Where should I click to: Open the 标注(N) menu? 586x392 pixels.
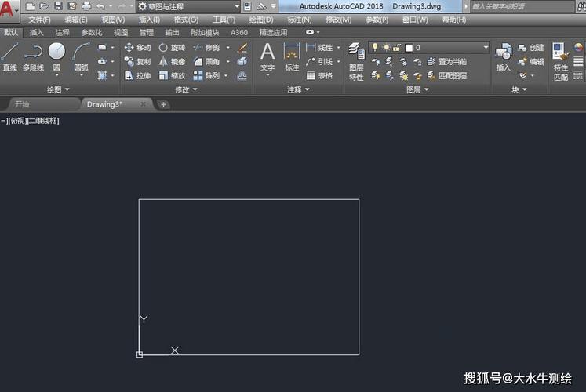click(x=300, y=20)
